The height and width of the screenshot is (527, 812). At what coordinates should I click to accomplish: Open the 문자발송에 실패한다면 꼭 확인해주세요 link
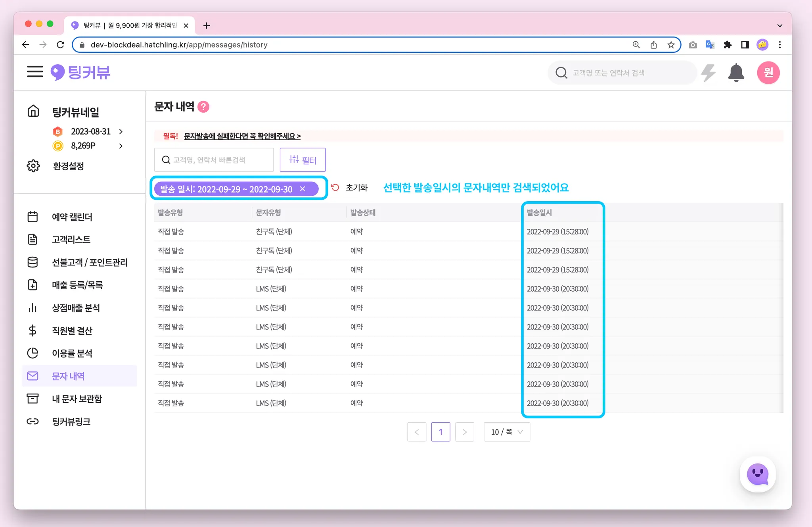click(x=242, y=136)
